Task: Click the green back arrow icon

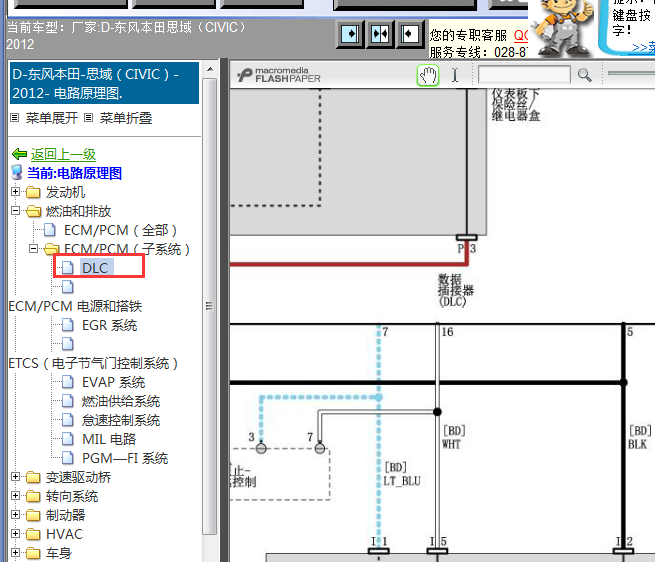Action: coord(19,154)
